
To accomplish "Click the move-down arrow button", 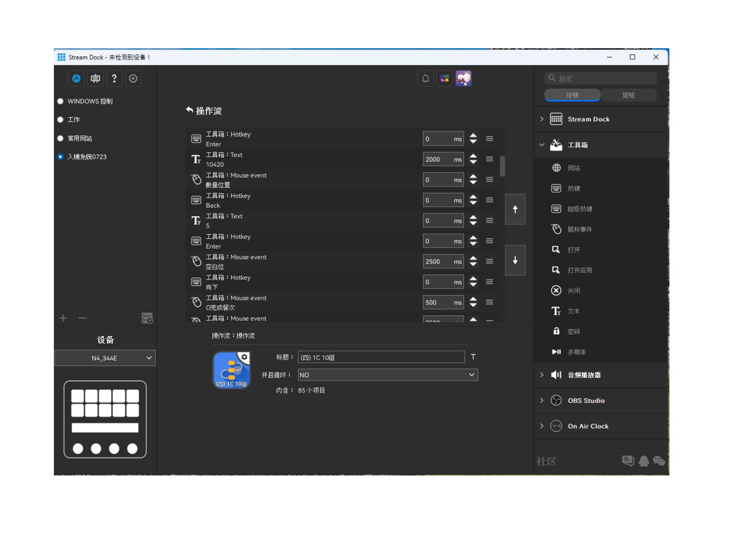I will [x=515, y=260].
